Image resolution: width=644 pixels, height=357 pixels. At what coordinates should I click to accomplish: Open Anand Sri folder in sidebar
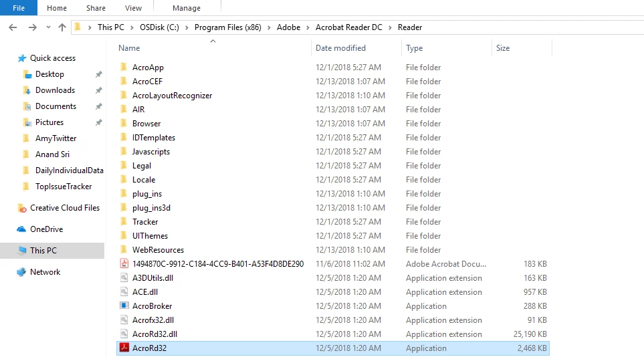tap(52, 154)
